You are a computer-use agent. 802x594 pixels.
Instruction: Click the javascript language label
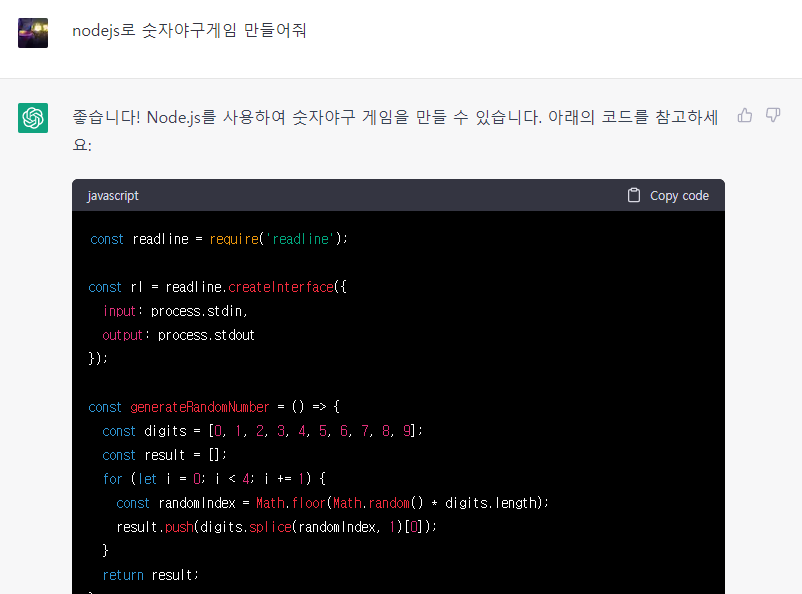pyautogui.click(x=113, y=196)
